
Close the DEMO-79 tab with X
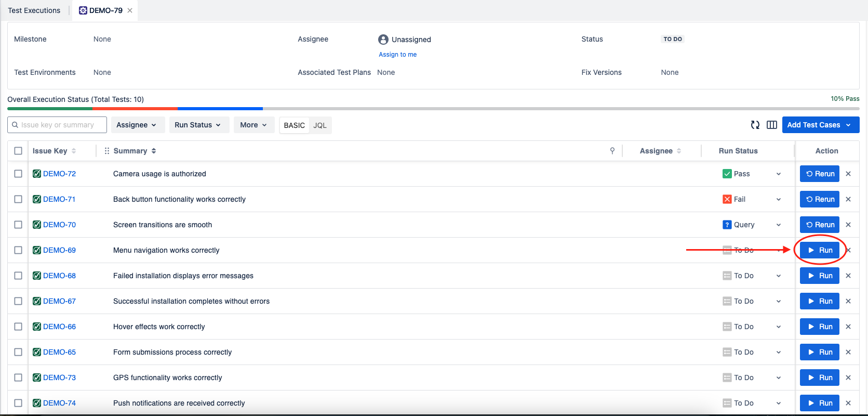click(130, 10)
